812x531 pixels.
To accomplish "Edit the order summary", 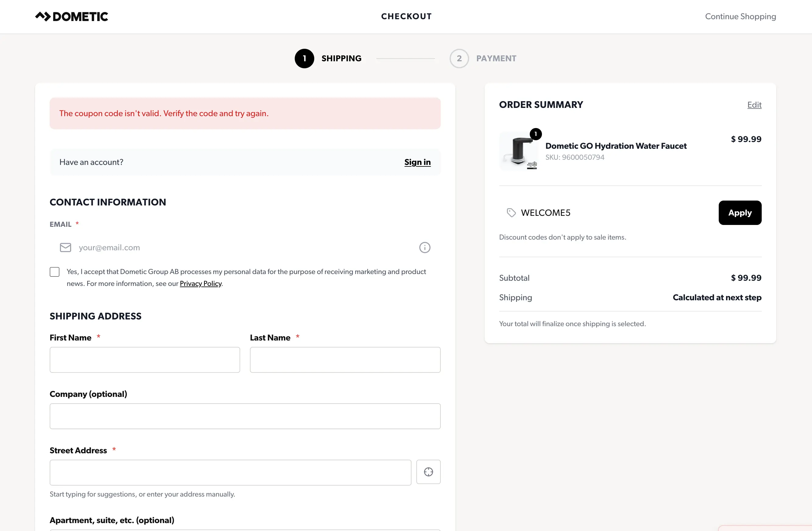I will (754, 105).
